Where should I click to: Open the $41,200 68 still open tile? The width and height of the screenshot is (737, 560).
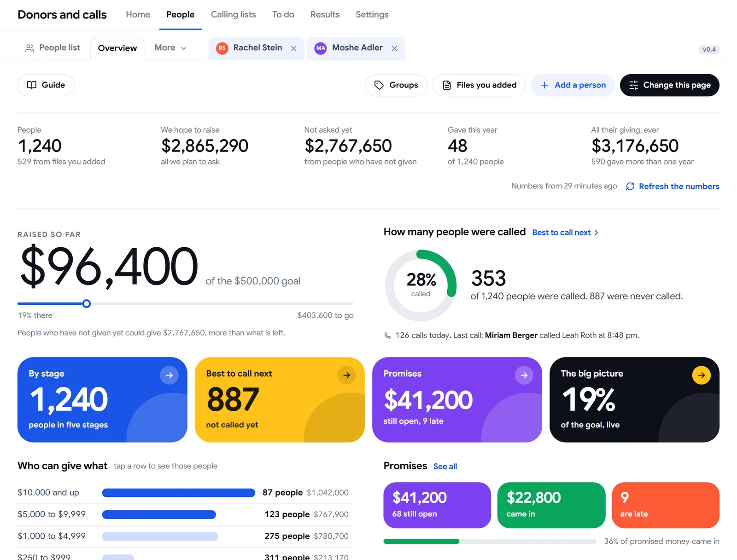437,505
